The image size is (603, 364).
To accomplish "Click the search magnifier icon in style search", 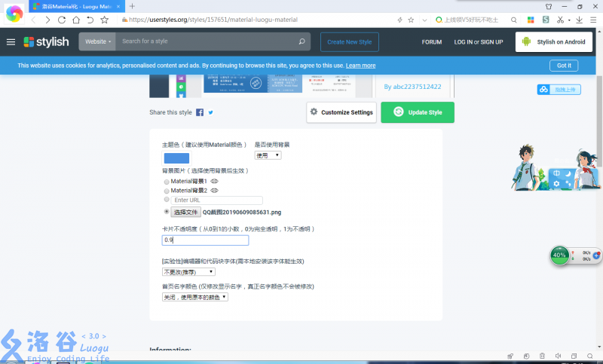I will coord(301,42).
